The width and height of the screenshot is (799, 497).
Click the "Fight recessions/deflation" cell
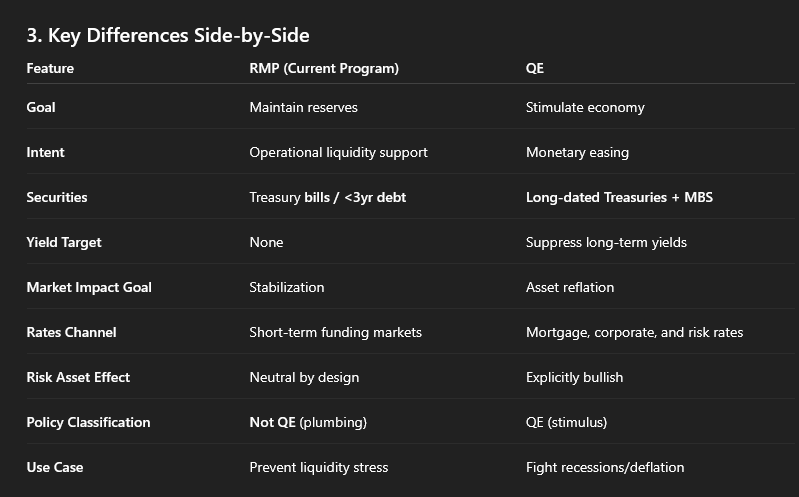coord(605,467)
